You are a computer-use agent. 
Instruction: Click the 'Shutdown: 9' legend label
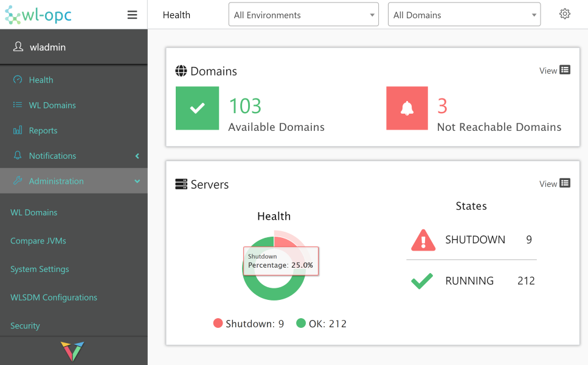point(255,324)
